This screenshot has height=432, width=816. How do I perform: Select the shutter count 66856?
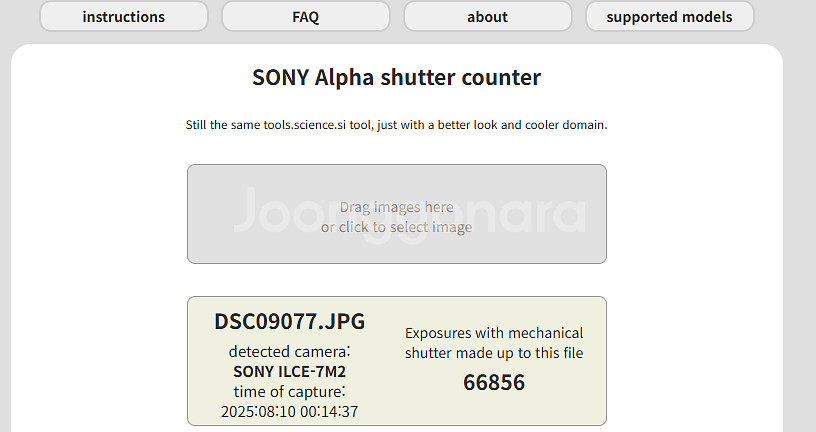494,382
